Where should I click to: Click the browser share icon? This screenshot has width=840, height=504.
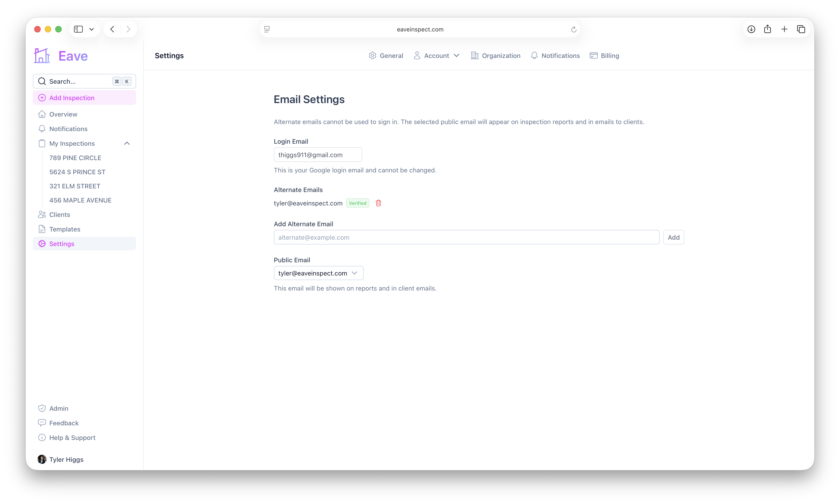click(768, 29)
